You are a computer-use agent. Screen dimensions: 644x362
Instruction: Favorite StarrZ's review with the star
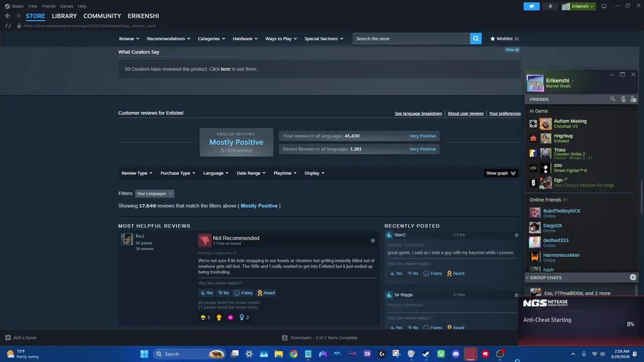(x=516, y=235)
